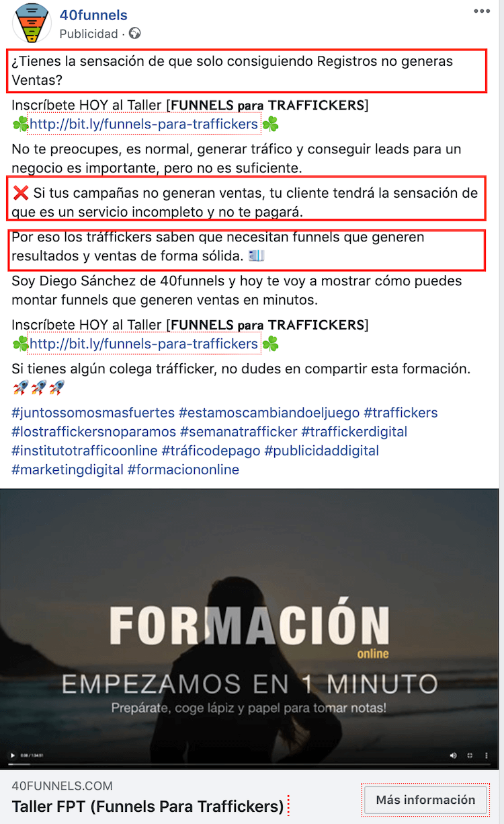Toggle fullscreen mode on the video
This screenshot has height=824, width=504.
[470, 755]
